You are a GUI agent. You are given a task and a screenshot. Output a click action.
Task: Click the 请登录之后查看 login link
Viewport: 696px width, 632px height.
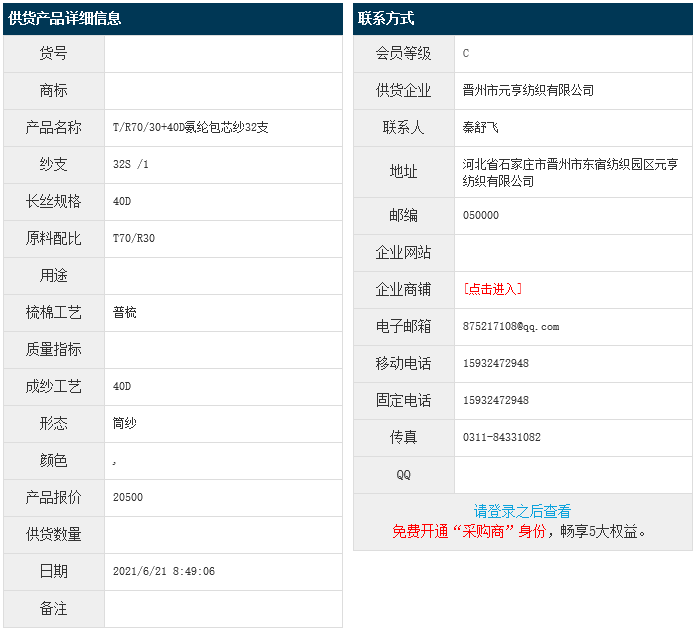tap(522, 511)
